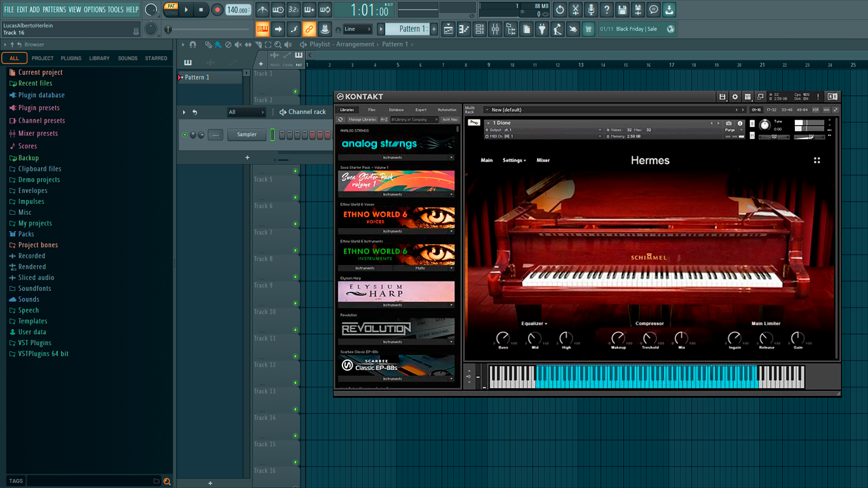The height and width of the screenshot is (488, 868).
Task: Toggle the M mute button in Kontakt
Action: point(752,135)
